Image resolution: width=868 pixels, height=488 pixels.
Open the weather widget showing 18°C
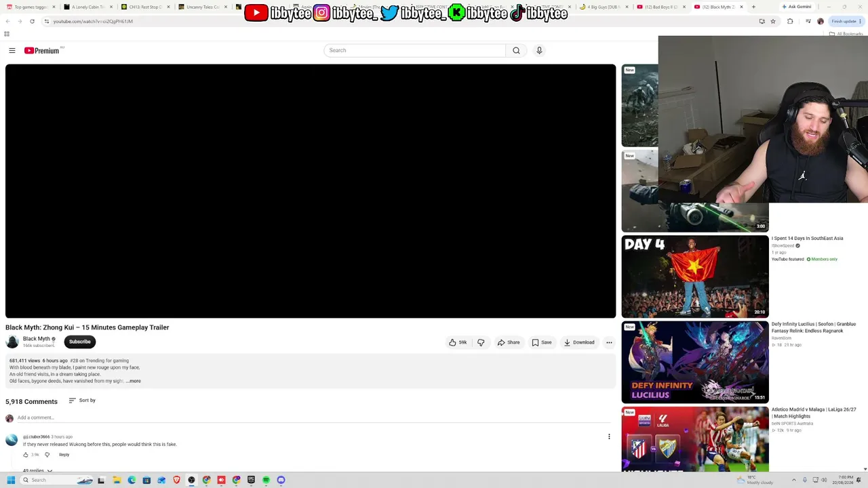click(x=755, y=480)
